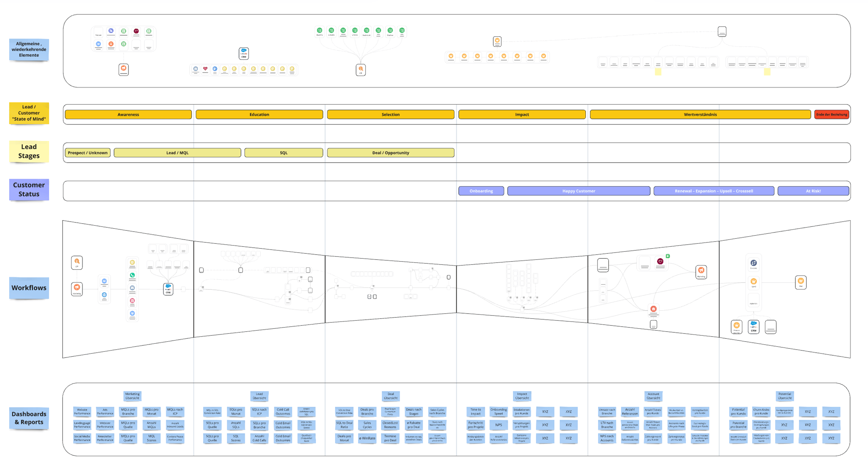Click the orange megaphone icon in top panel
This screenshot has width=868, height=472.
point(124,69)
